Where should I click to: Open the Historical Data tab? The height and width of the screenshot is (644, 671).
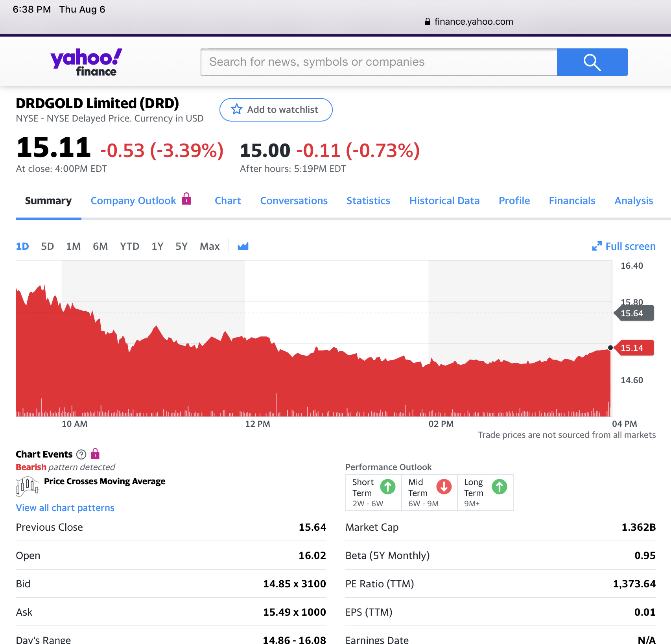click(444, 201)
